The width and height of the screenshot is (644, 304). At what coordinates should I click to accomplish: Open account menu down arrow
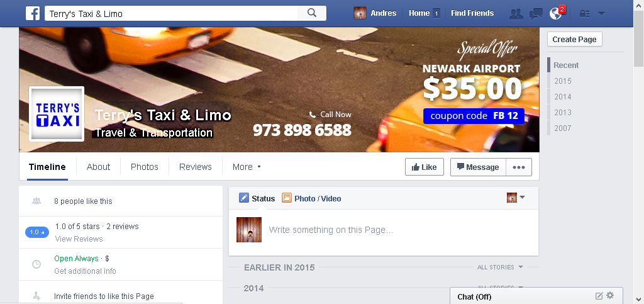tap(601, 14)
